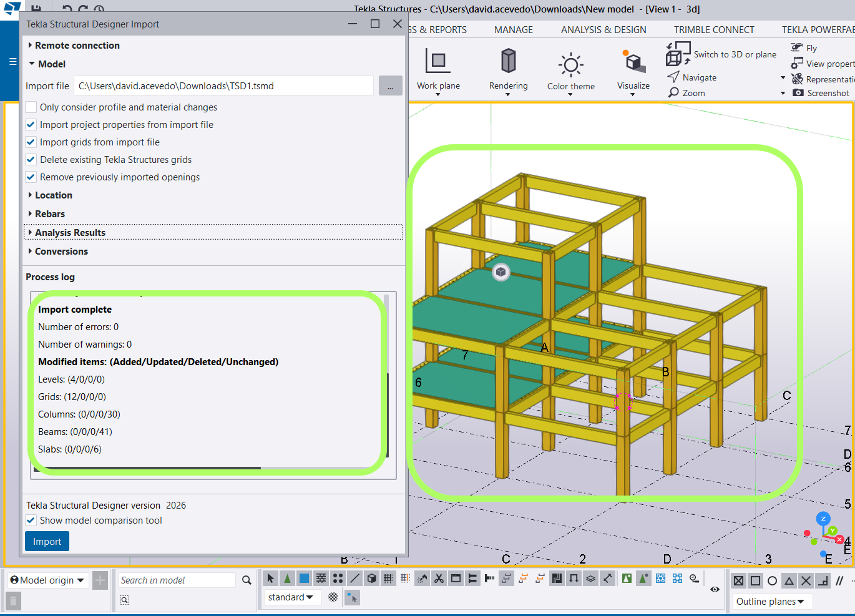This screenshot has width=855, height=616.
Task: Click the "Slabs: (0/0/0/6)" log line
Action: tap(70, 449)
